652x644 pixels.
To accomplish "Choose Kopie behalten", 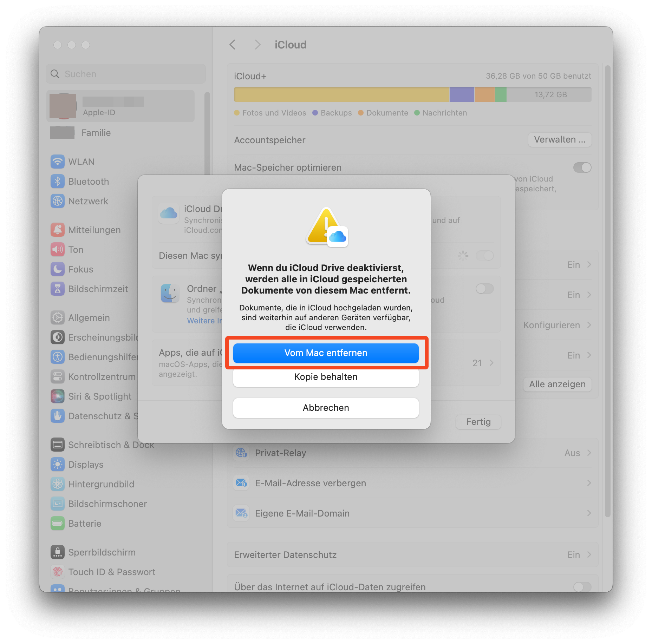I will (326, 377).
